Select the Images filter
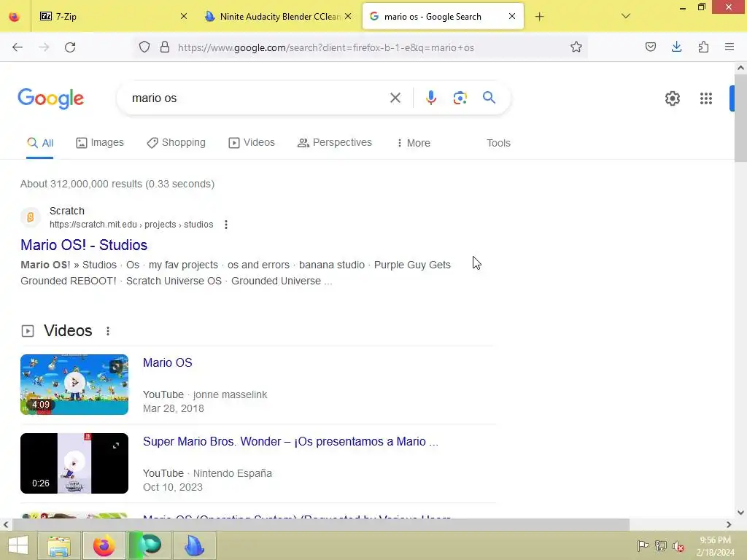Viewport: 747px width, 560px height. click(x=100, y=143)
